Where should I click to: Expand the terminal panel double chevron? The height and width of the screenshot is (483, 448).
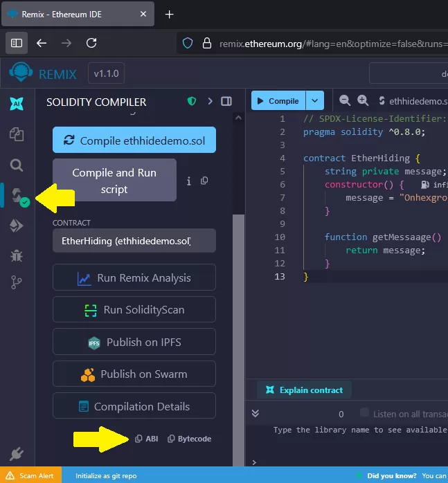click(x=256, y=414)
